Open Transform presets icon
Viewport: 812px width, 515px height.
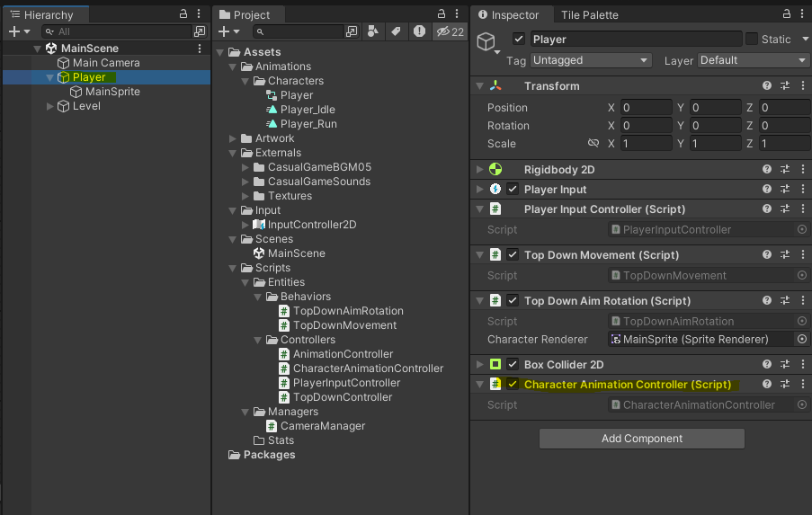[785, 86]
